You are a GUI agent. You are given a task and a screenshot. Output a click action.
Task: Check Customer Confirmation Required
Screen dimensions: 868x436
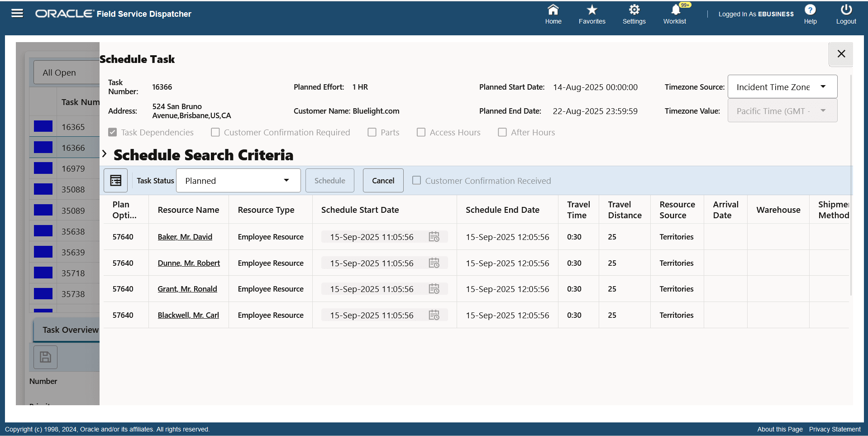point(215,132)
